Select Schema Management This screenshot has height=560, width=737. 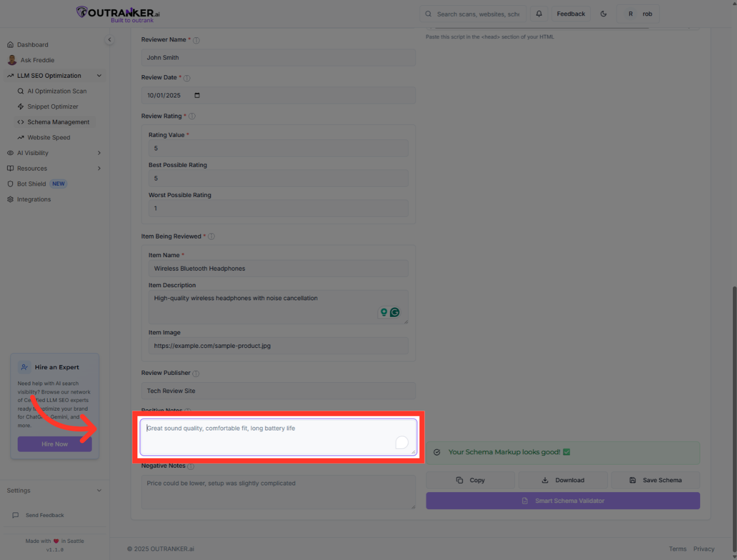(54, 122)
